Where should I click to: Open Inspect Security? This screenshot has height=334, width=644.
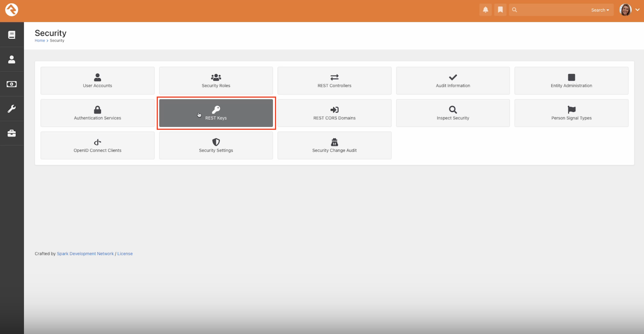click(x=453, y=113)
